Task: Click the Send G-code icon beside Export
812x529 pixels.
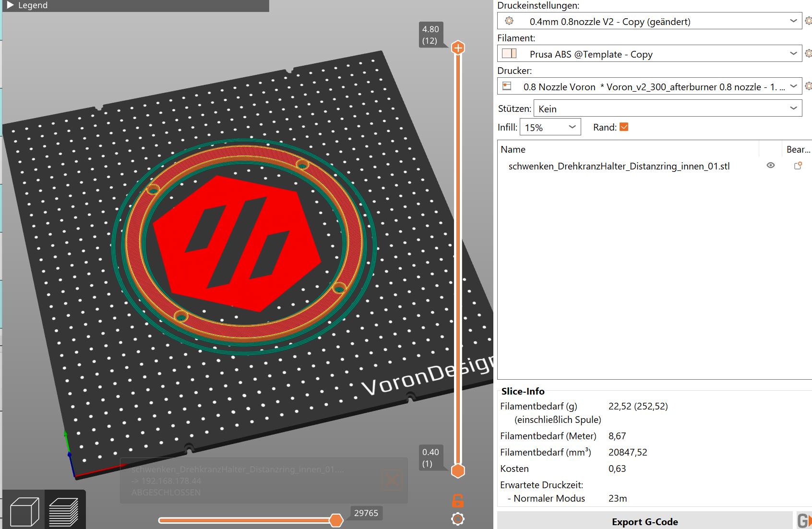Action: point(803,521)
